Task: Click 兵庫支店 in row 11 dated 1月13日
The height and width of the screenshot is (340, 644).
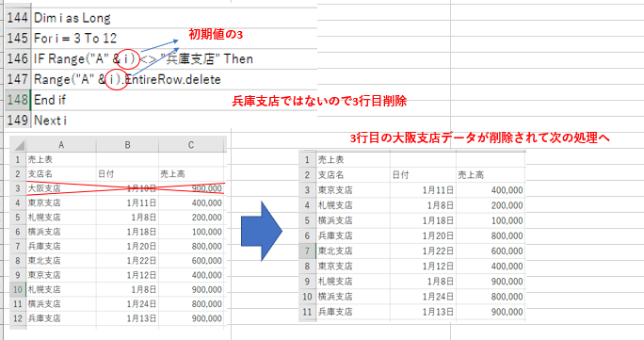Action: click(x=353, y=312)
